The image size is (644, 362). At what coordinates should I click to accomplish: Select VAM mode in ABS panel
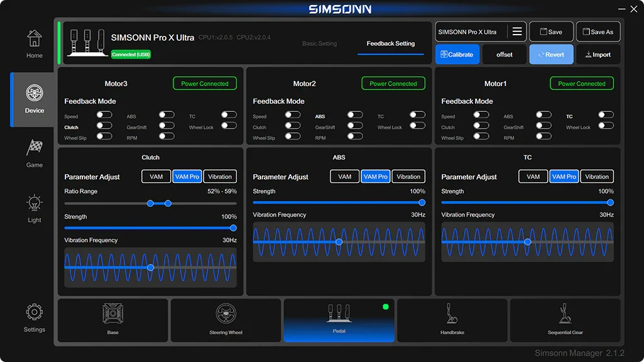[x=344, y=176]
